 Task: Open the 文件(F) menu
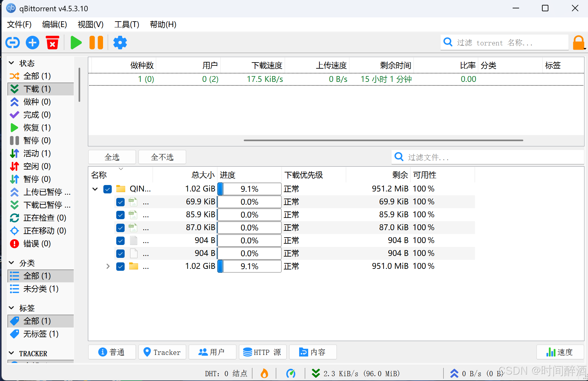point(19,24)
